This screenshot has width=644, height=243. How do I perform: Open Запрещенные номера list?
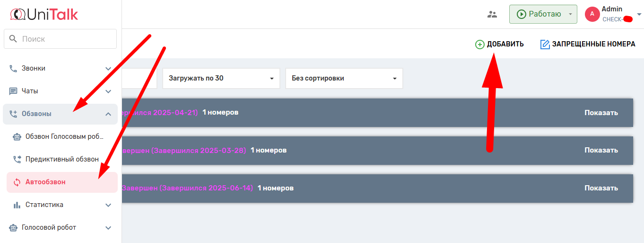(x=588, y=44)
